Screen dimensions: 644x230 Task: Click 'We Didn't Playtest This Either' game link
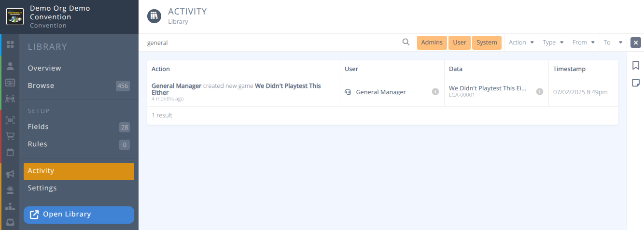coord(236,89)
